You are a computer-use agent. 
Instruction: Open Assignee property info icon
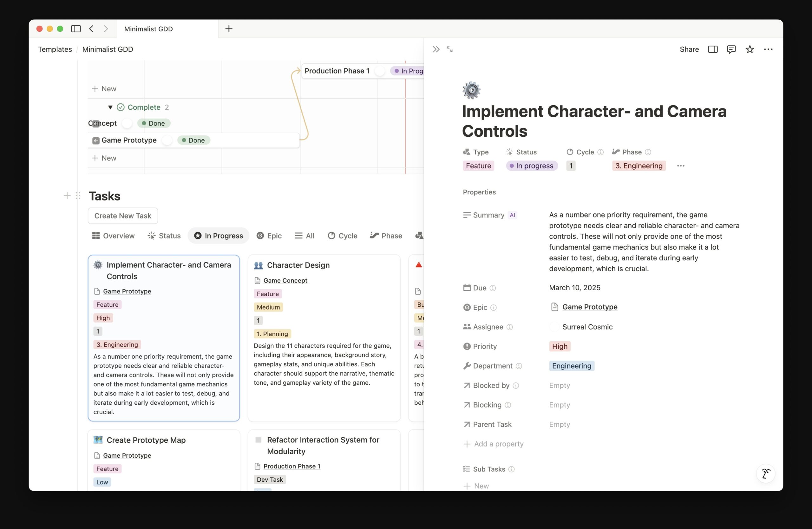pos(510,327)
